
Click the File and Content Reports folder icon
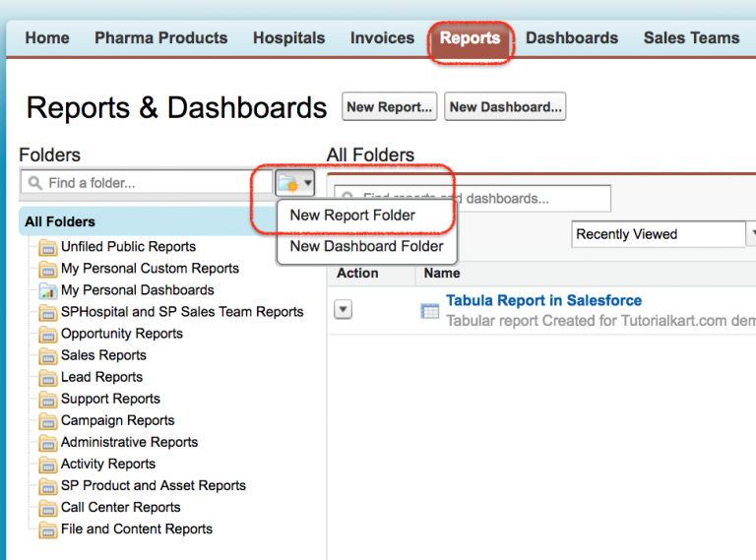[47, 529]
